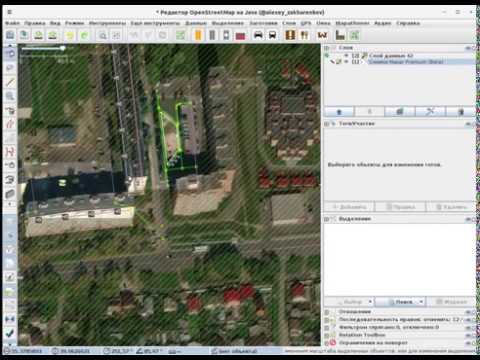This screenshot has width=480, height=360.
Task: Activate the Select mode tool in left toolbar
Action: (x=10, y=54)
